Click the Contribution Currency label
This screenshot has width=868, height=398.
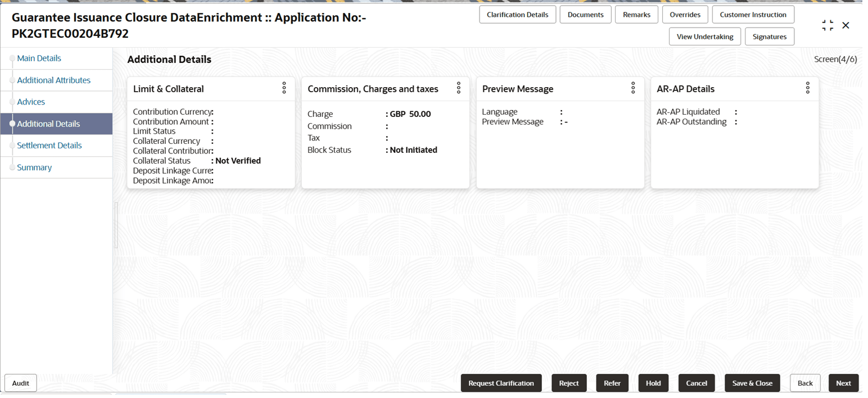pyautogui.click(x=172, y=112)
